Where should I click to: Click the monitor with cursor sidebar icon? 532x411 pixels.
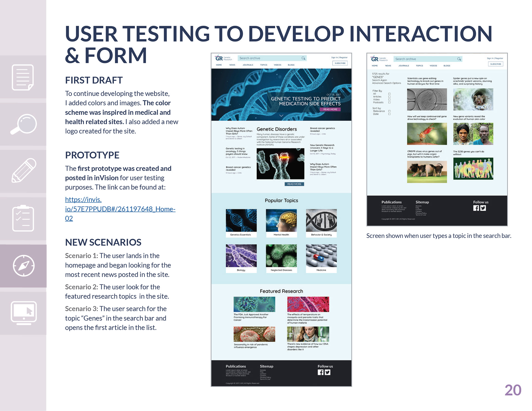pyautogui.click(x=24, y=313)
